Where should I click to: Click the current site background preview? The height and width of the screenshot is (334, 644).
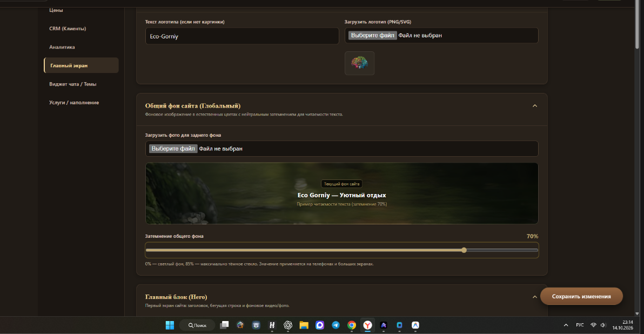click(x=341, y=193)
